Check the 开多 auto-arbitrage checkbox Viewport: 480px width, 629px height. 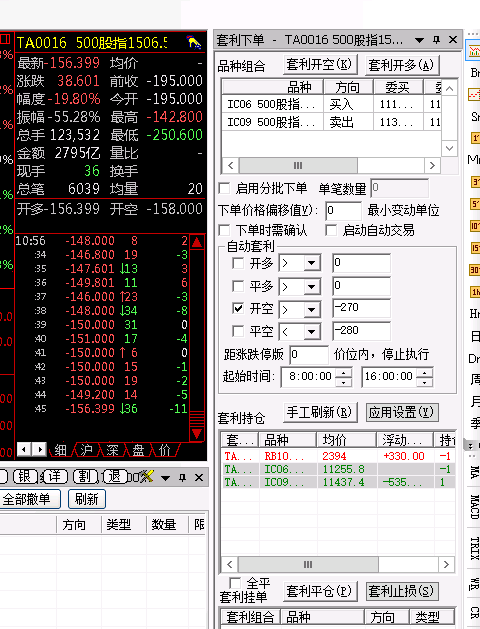click(238, 263)
